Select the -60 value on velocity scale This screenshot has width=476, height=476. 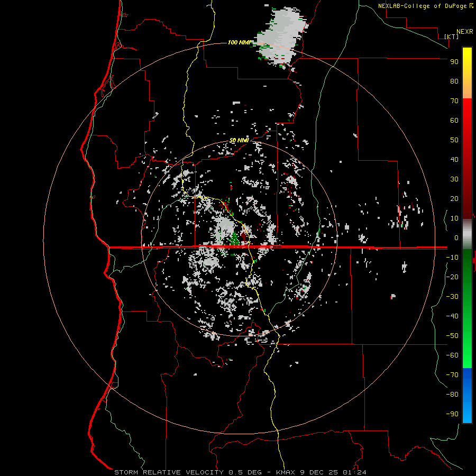click(x=452, y=355)
